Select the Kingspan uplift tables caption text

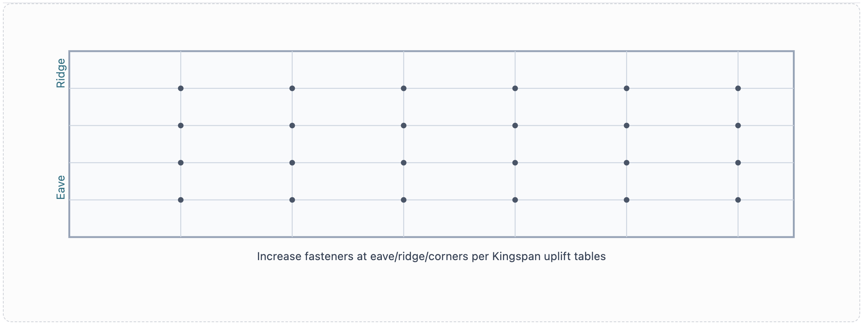[x=431, y=256]
